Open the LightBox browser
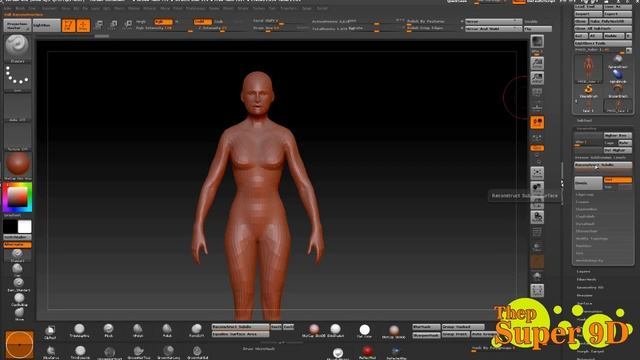The image size is (640, 360). [46, 25]
